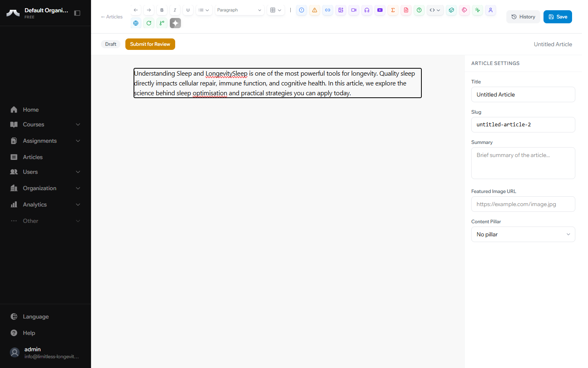Add an audio block via the headphones icon

[x=367, y=10]
